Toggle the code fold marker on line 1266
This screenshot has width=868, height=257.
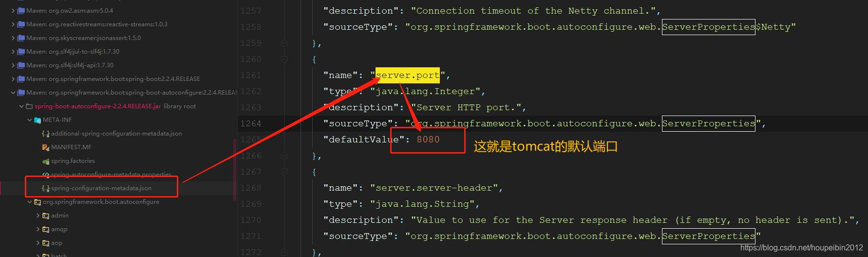coord(284,156)
